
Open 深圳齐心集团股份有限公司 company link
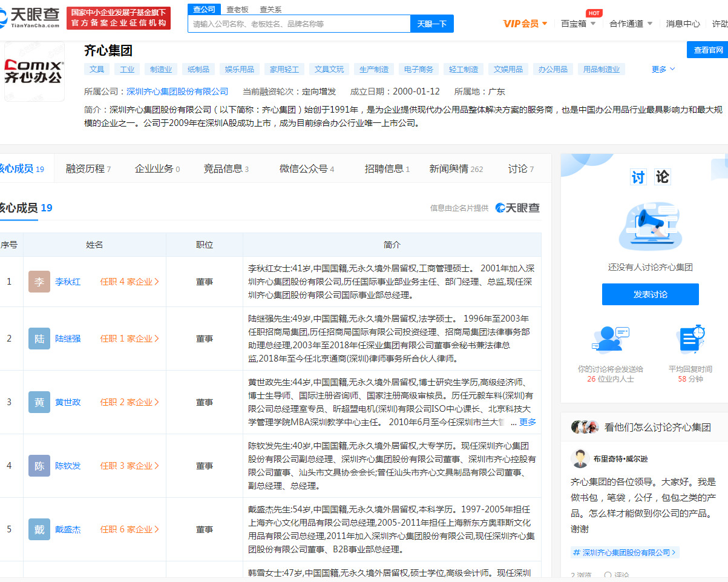pyautogui.click(x=177, y=91)
